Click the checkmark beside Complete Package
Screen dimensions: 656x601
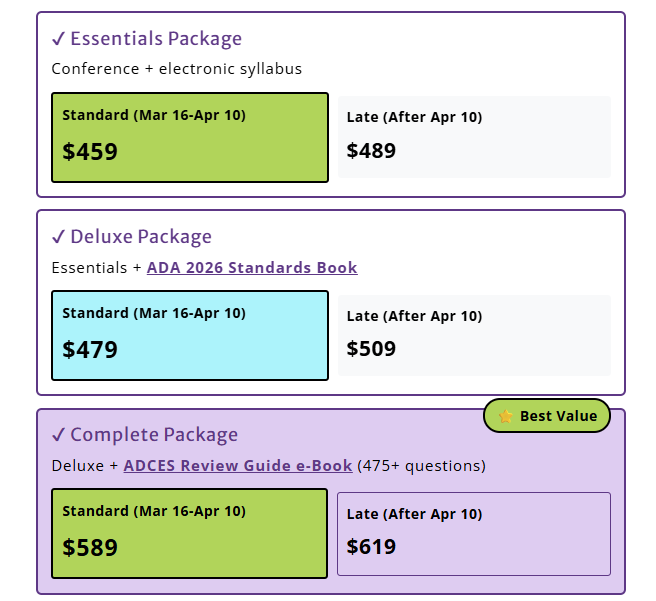pos(58,435)
